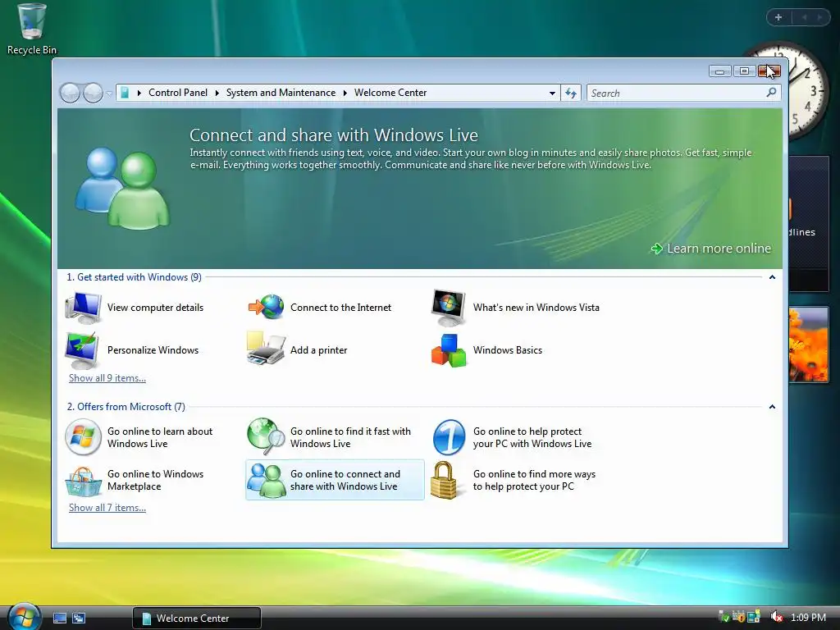
Task: Open the recent pages dropdown arrow
Action: 109,94
